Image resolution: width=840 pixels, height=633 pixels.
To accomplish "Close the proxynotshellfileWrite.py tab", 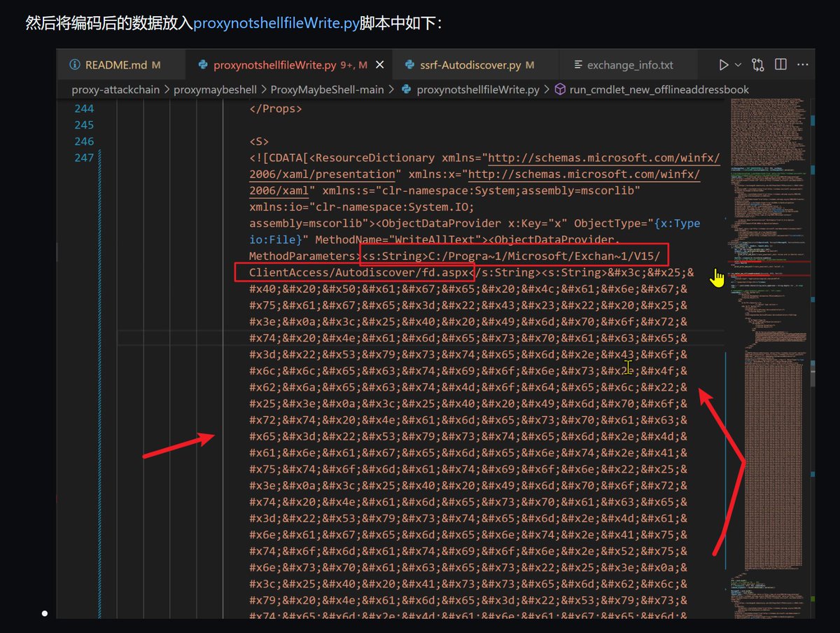I will pyautogui.click(x=380, y=65).
